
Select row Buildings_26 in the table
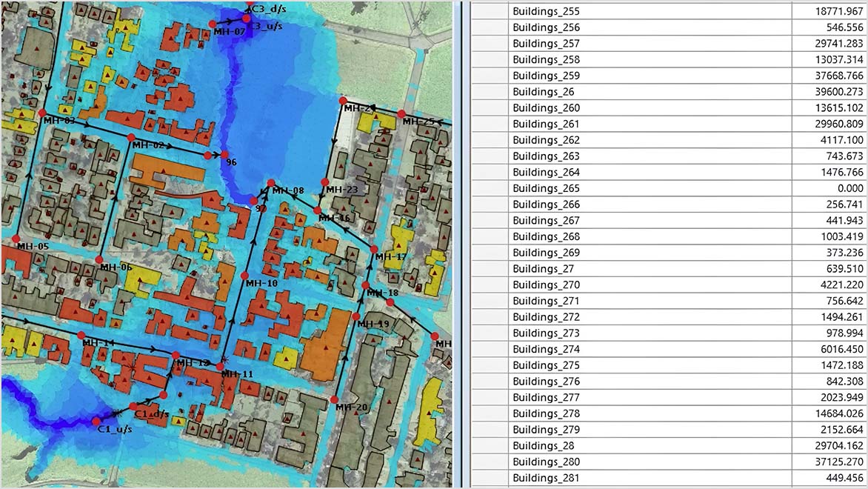click(670, 91)
